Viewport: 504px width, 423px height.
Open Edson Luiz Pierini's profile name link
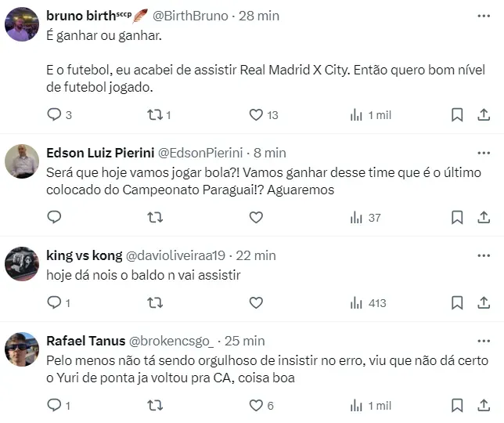pos(101,152)
